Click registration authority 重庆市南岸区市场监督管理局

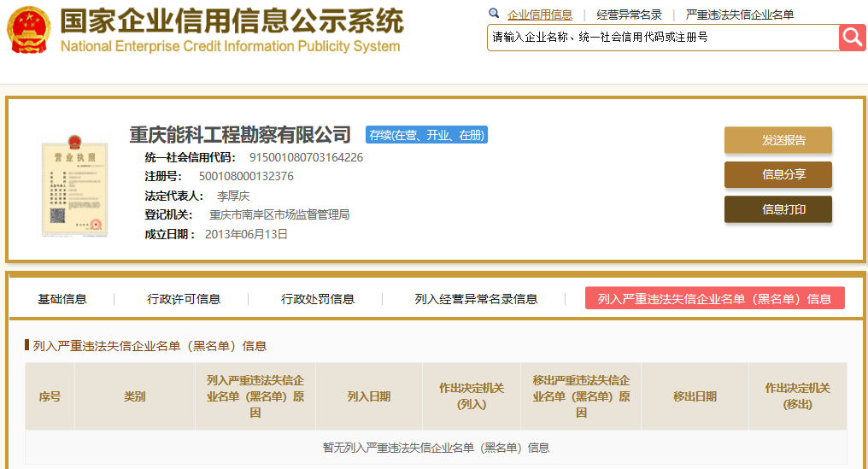point(279,214)
